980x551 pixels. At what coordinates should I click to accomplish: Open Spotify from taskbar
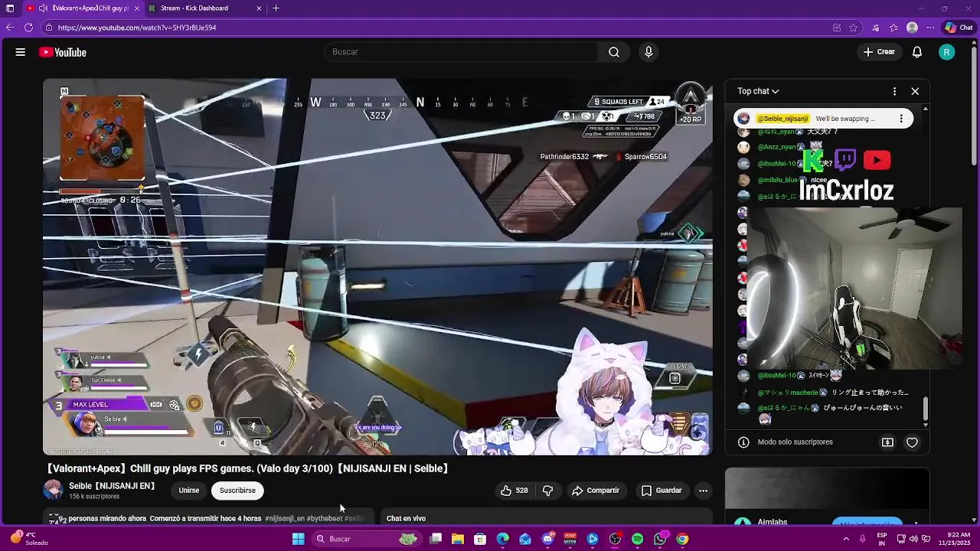[x=638, y=540]
